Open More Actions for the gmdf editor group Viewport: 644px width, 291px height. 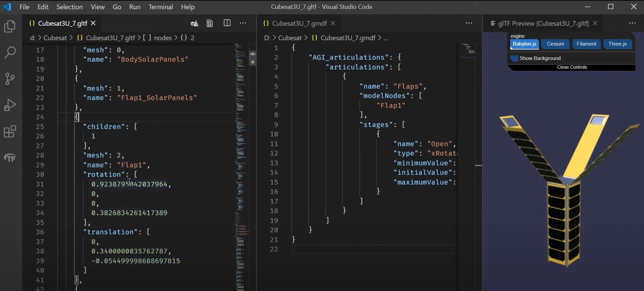[469, 23]
